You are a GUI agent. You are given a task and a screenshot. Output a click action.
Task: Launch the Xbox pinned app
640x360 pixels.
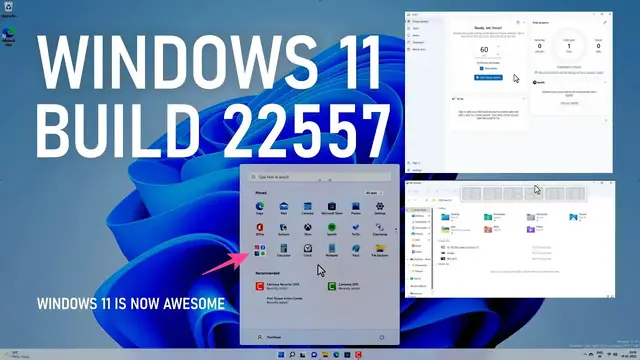(x=307, y=229)
